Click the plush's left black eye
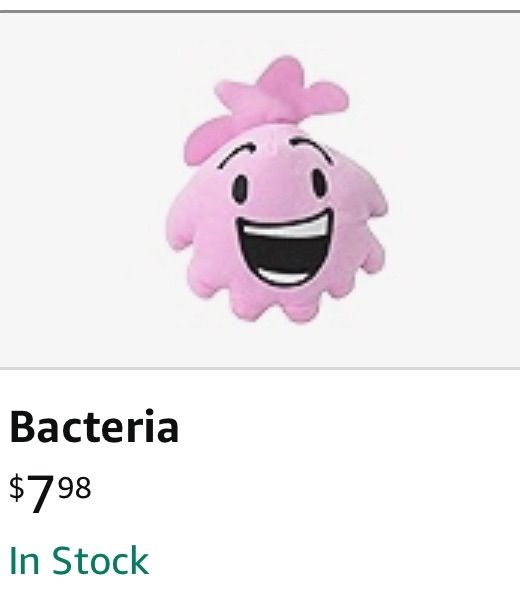This screenshot has width=520, height=612. tap(239, 189)
